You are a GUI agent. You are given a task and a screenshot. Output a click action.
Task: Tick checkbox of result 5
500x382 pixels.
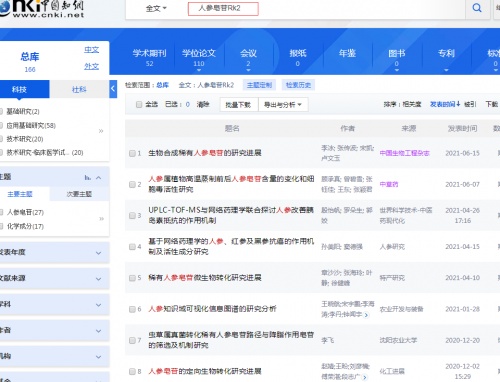point(132,278)
